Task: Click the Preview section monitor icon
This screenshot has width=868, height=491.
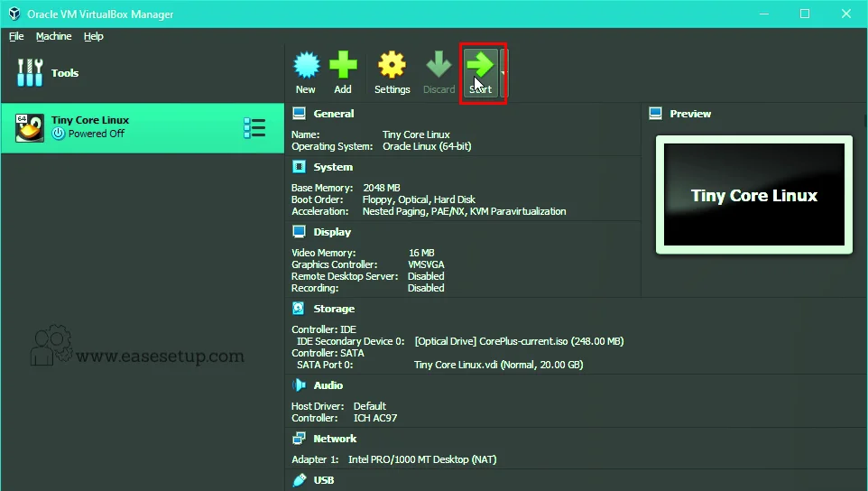Action: click(x=655, y=114)
